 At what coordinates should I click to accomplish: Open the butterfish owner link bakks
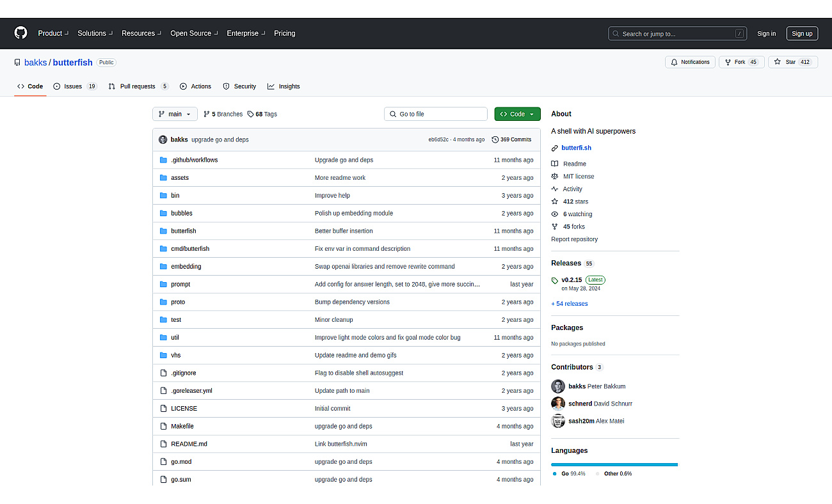35,62
